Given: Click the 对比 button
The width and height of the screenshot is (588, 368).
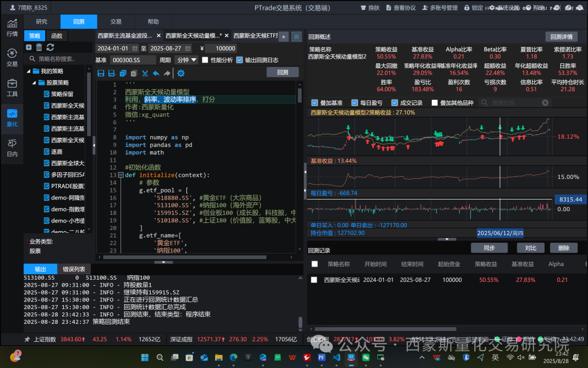Looking at the screenshot, I should coord(530,248).
